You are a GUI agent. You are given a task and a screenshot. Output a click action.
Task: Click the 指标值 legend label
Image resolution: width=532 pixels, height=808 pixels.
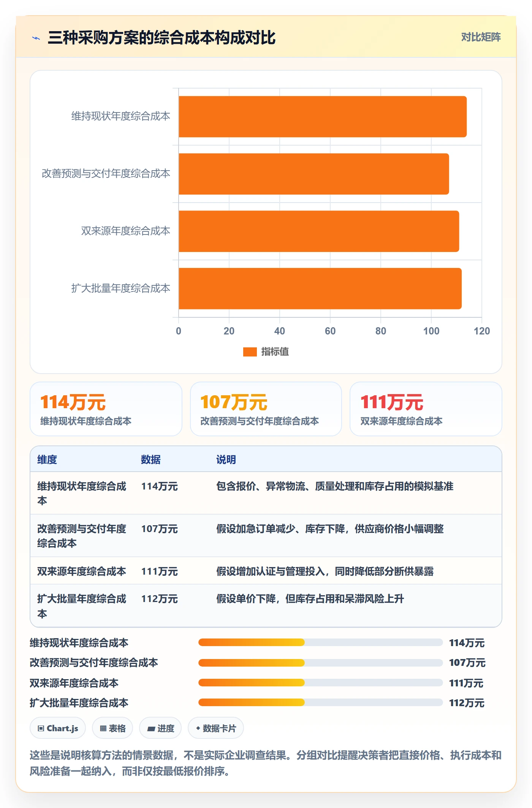click(x=275, y=352)
